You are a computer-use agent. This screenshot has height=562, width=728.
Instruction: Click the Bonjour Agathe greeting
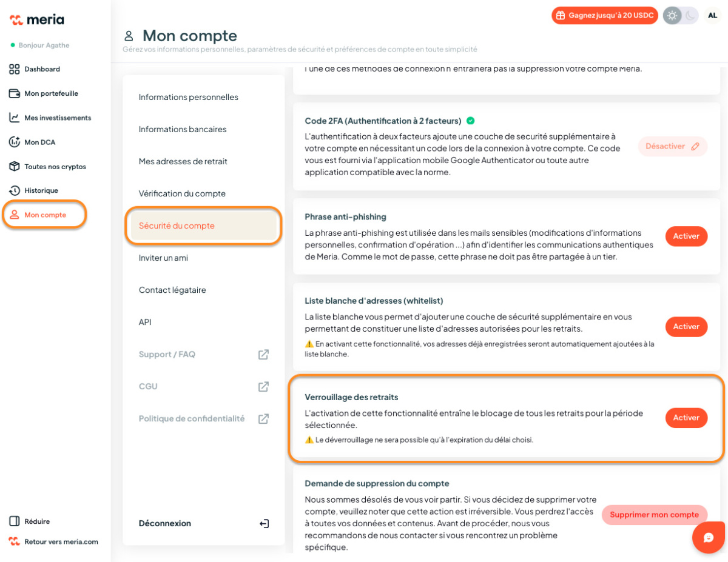coord(43,45)
